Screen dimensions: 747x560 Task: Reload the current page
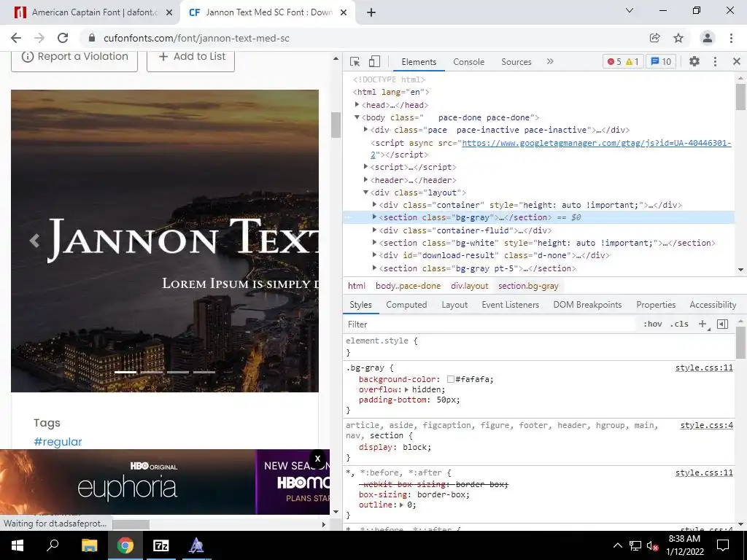click(x=63, y=38)
